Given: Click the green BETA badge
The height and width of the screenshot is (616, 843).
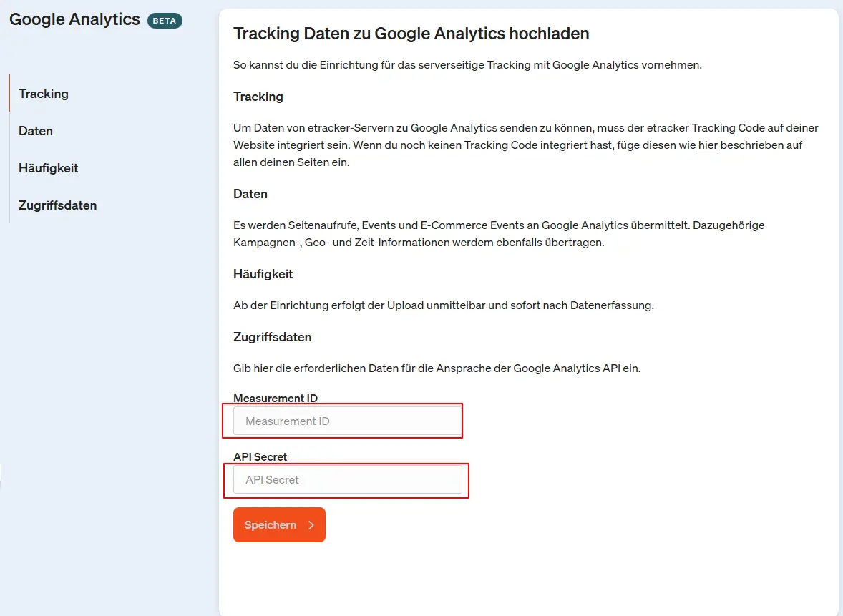Looking at the screenshot, I should (x=165, y=21).
